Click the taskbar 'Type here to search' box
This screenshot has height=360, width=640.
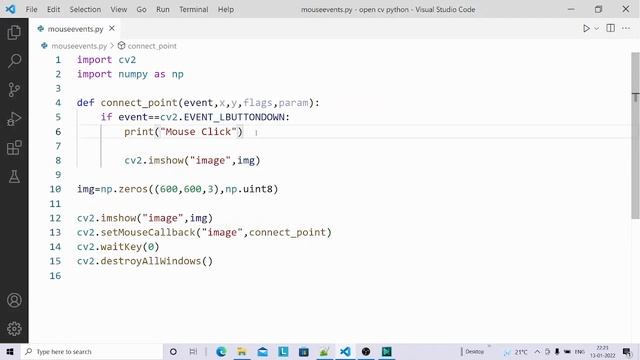click(x=92, y=351)
